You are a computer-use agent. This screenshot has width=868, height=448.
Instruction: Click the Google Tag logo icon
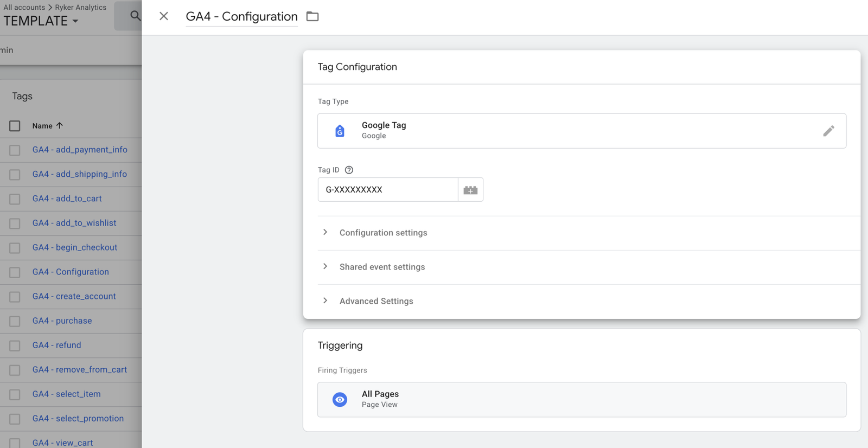click(340, 131)
